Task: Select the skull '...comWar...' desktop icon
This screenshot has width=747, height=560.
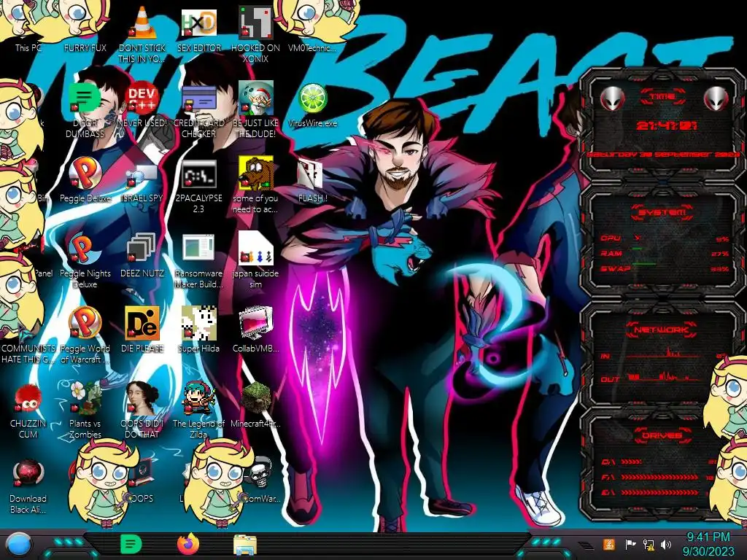Action: [261, 472]
